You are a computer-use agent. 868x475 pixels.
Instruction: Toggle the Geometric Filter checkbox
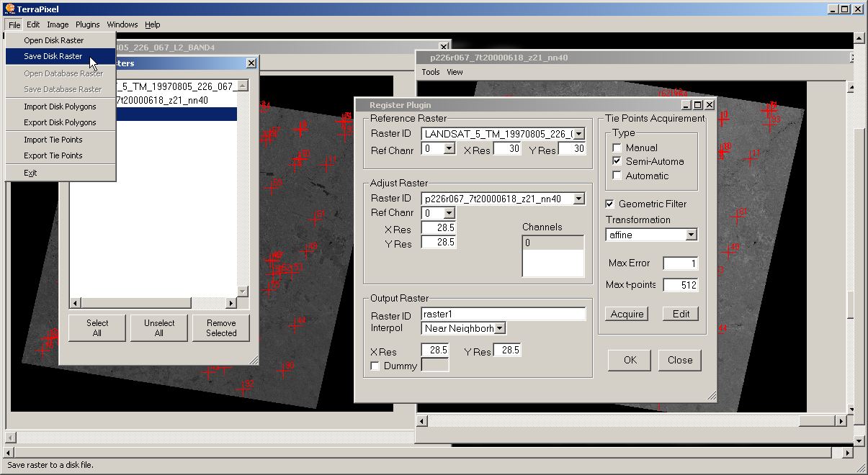610,204
